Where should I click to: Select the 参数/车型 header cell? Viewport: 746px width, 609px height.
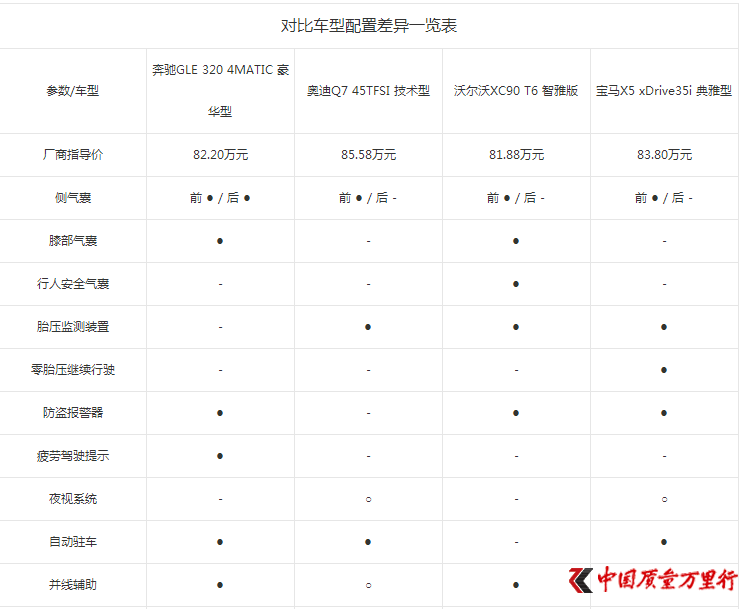point(73,91)
